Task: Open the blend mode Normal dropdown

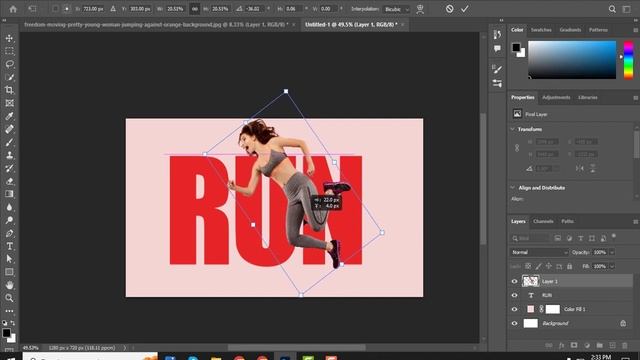Action: coord(539,252)
